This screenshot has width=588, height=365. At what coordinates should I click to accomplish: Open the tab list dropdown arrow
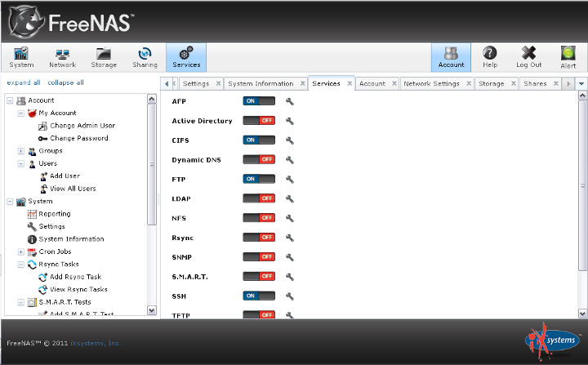pyautogui.click(x=581, y=83)
